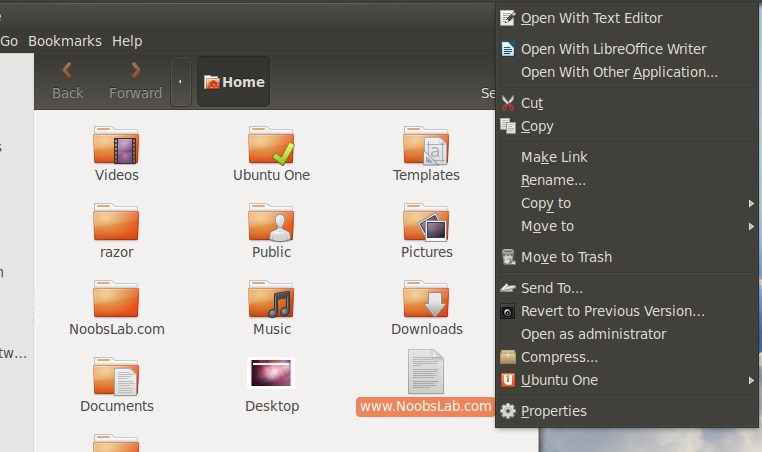This screenshot has width=762, height=452.
Task: Choose Open With Text Editor
Action: tap(627, 18)
